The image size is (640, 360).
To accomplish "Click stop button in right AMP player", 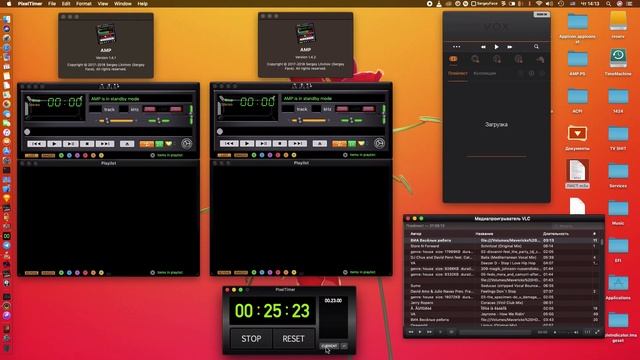I will (280, 143).
